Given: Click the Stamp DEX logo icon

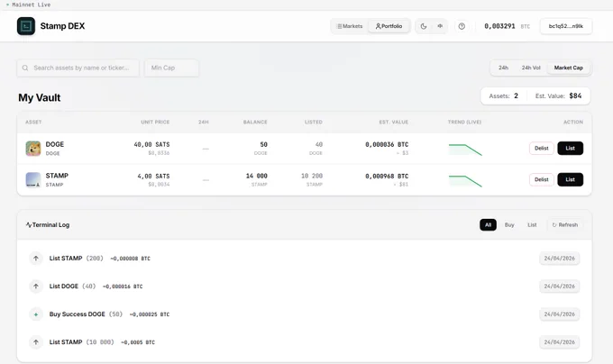Looking at the screenshot, I should coord(26,26).
